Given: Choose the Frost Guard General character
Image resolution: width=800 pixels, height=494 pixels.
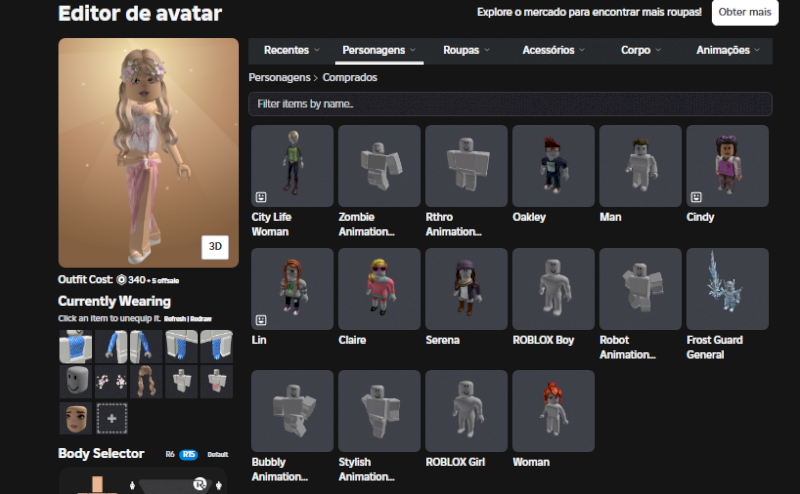Looking at the screenshot, I should click(x=728, y=289).
